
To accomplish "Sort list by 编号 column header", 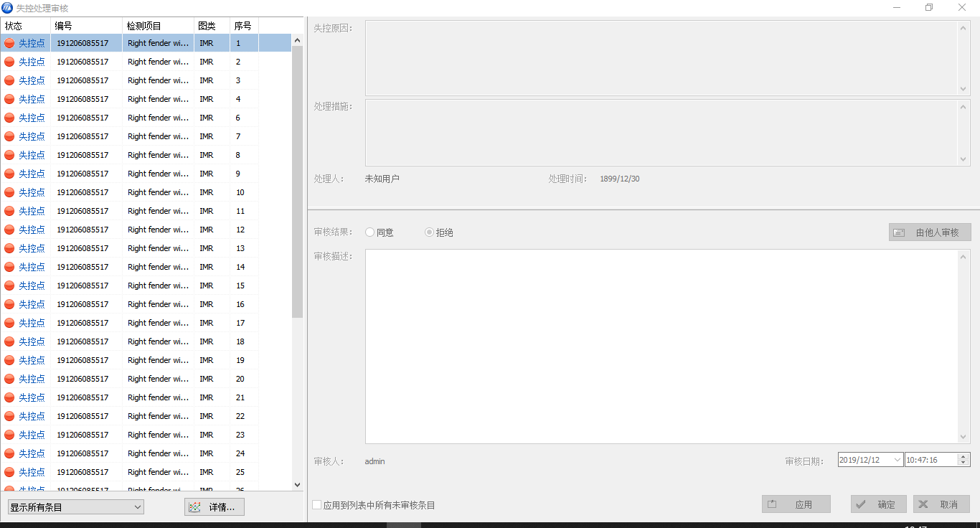I will pos(86,26).
